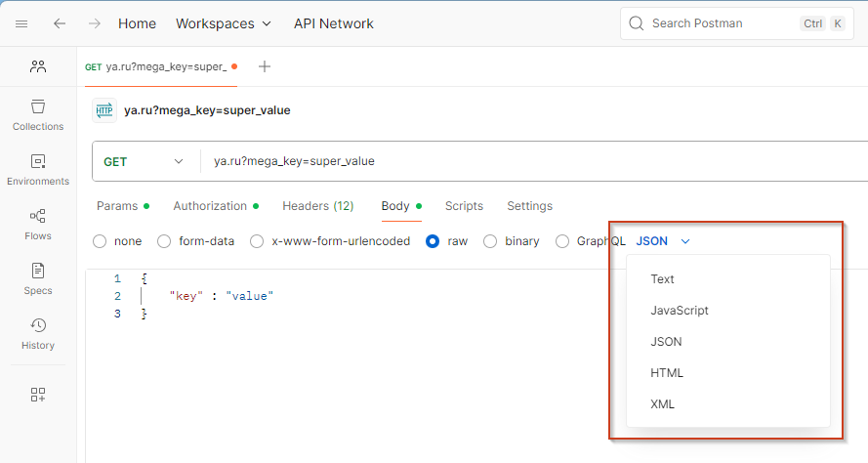The height and width of the screenshot is (463, 868).
Task: Open API Network
Action: point(334,23)
